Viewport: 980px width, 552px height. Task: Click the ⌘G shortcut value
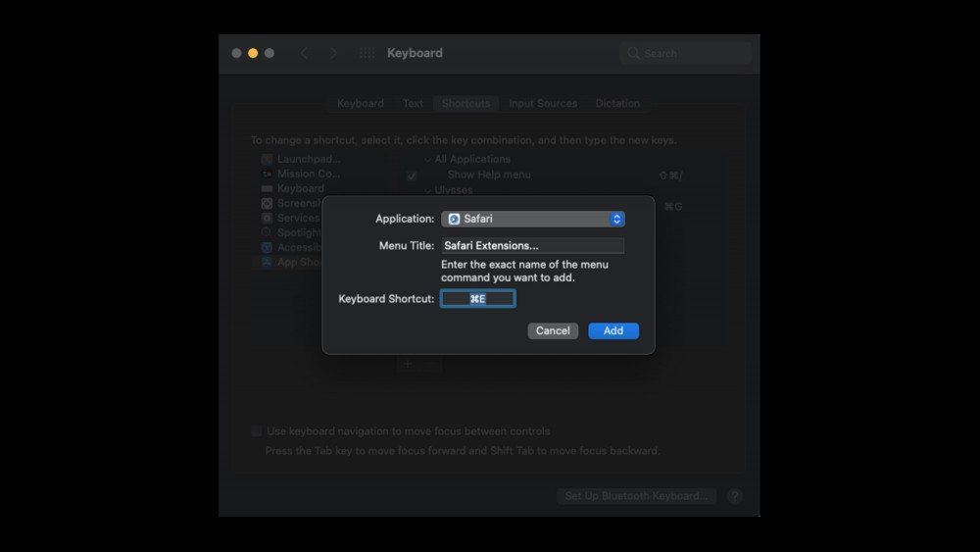coord(672,206)
